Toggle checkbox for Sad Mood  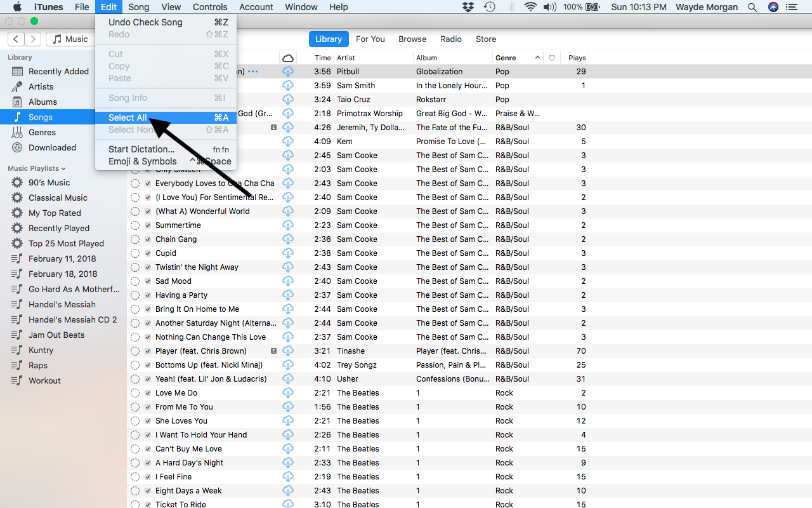(x=148, y=281)
